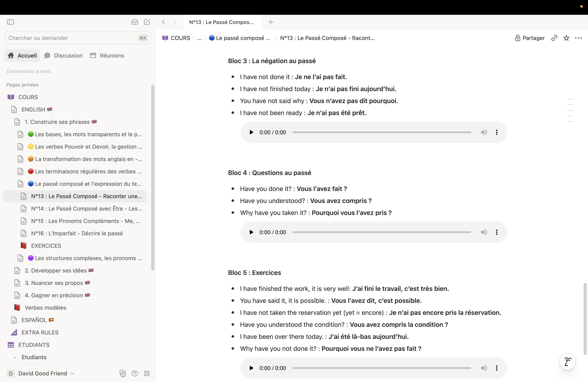Switch to the Réunions tab
Viewport: 588px width, 382px height.
pyautogui.click(x=107, y=56)
